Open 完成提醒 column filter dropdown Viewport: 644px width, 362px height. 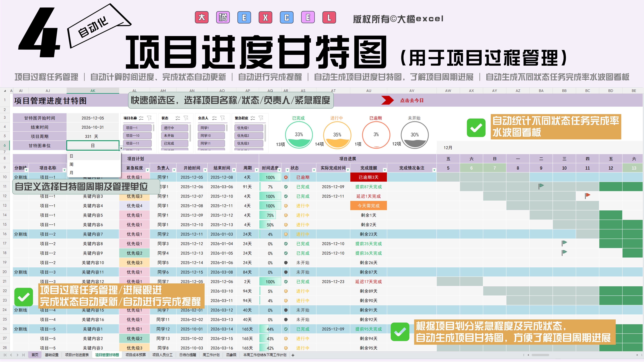(x=385, y=170)
